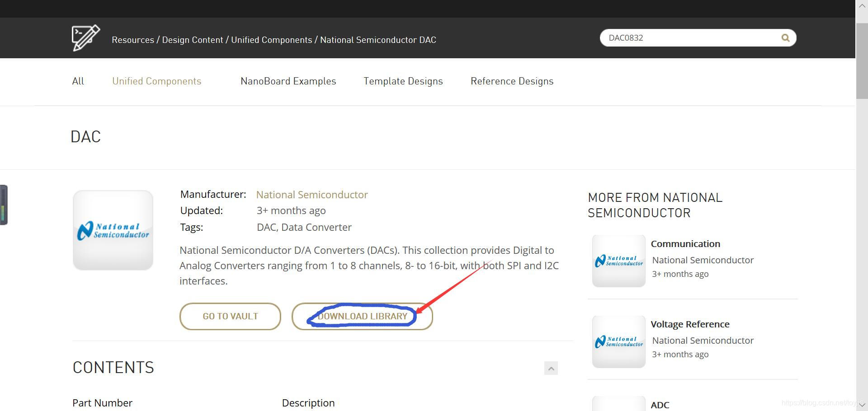868x411 pixels.
Task: Click the GO TO VAULT button
Action: point(230,316)
